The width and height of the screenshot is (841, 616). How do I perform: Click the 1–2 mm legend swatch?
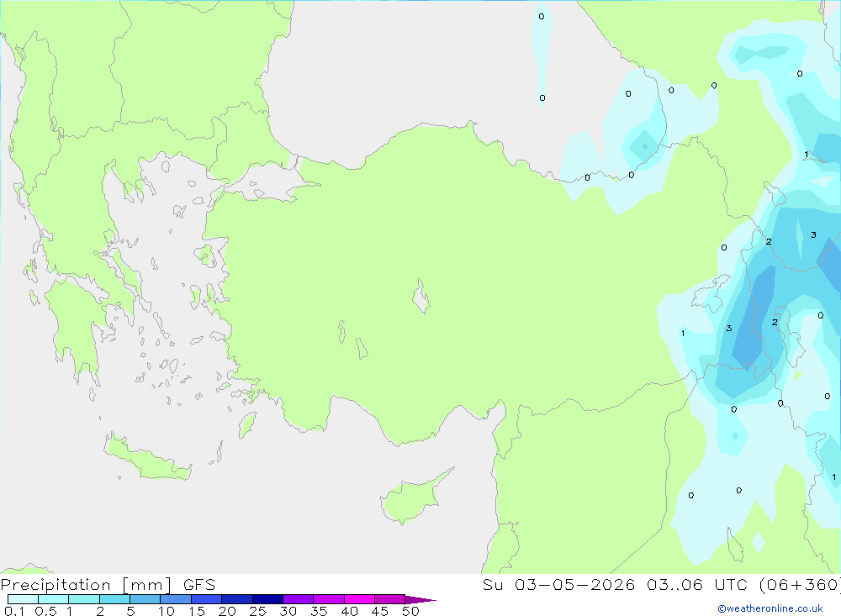point(84,599)
